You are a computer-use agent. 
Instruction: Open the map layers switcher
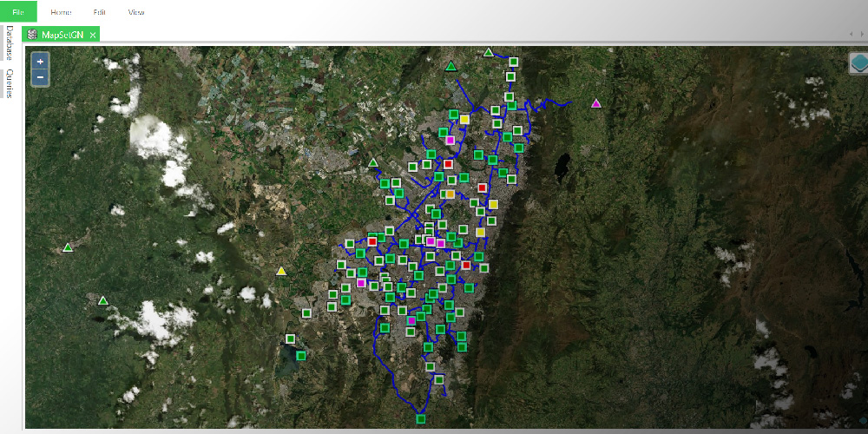(858, 62)
